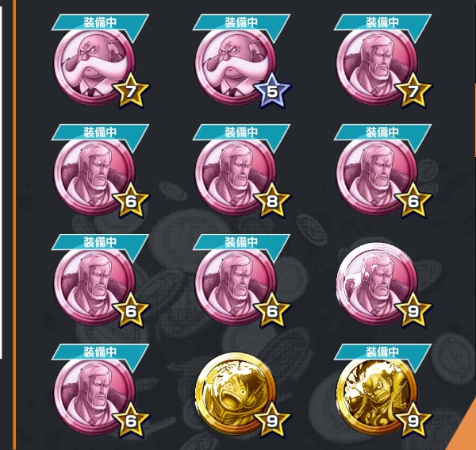Tap the 9 star badge on the shiny bearded medal
Image resolution: width=476 pixels, height=450 pixels.
click(x=413, y=310)
